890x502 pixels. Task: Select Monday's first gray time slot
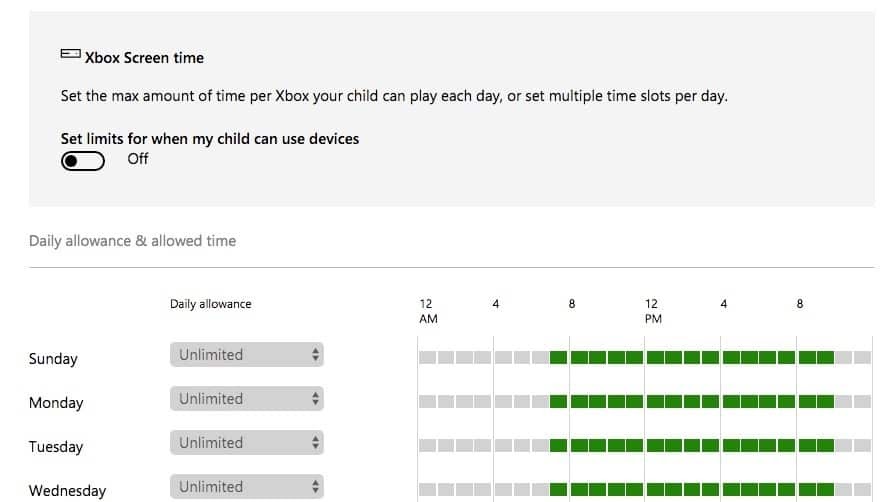click(x=427, y=401)
